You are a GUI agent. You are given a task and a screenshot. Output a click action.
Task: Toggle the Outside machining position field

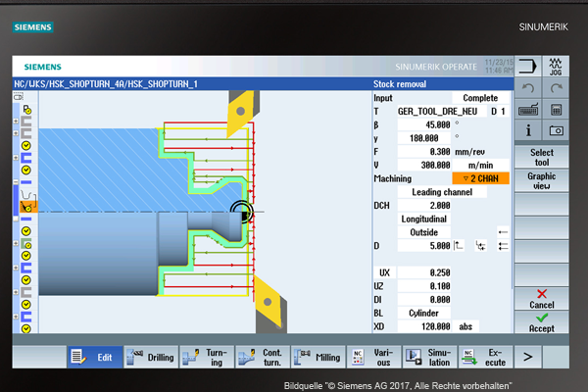pos(424,232)
